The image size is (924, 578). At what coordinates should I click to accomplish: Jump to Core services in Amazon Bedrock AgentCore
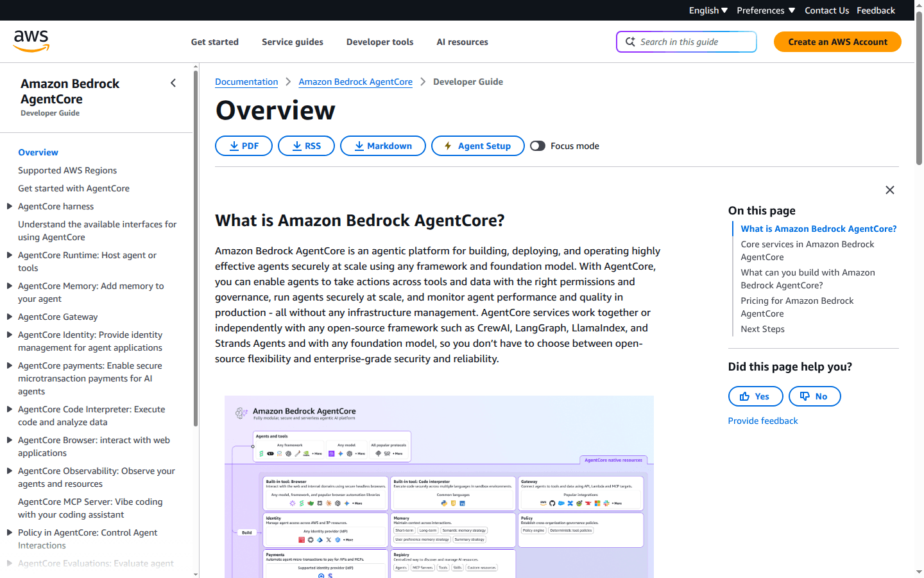807,250
